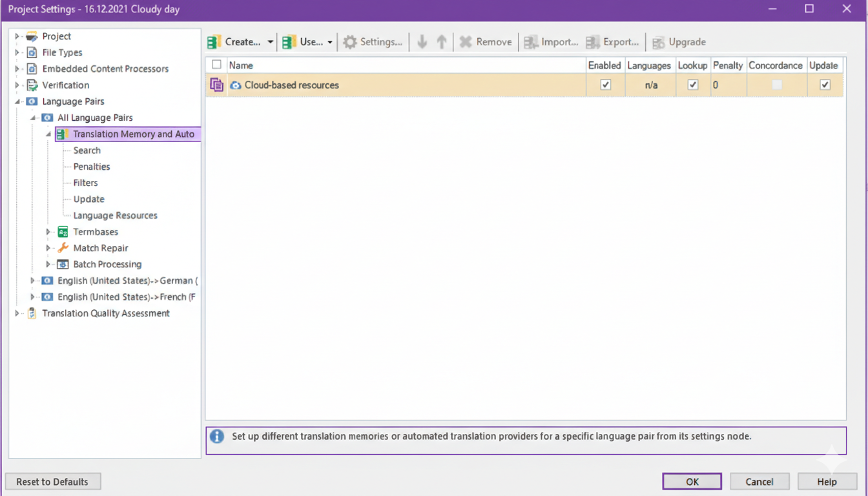Toggle Update checkbox for Cloud-based resources
This screenshot has height=496, width=868.
[825, 85]
